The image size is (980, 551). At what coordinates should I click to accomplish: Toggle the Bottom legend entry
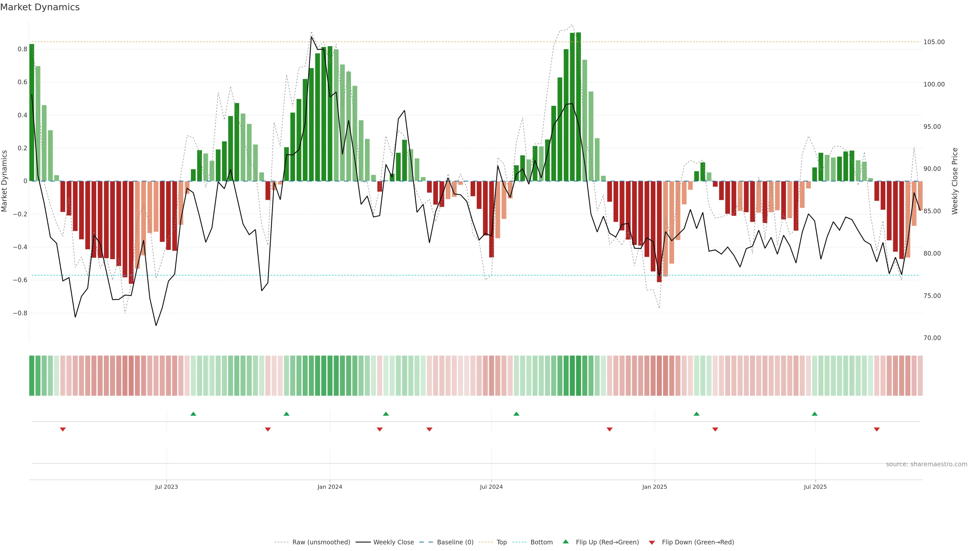pos(541,542)
